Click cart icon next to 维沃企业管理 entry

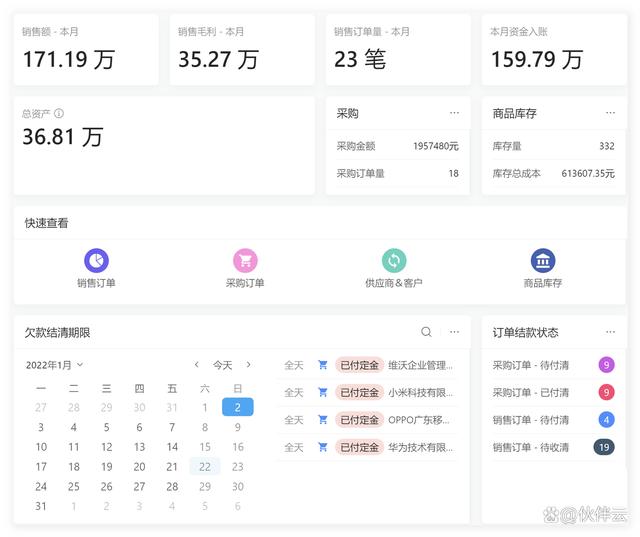click(x=322, y=365)
